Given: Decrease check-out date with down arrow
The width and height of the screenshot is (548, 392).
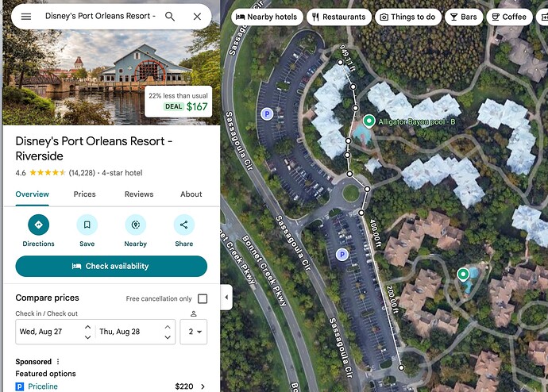Looking at the screenshot, I should pos(168,337).
